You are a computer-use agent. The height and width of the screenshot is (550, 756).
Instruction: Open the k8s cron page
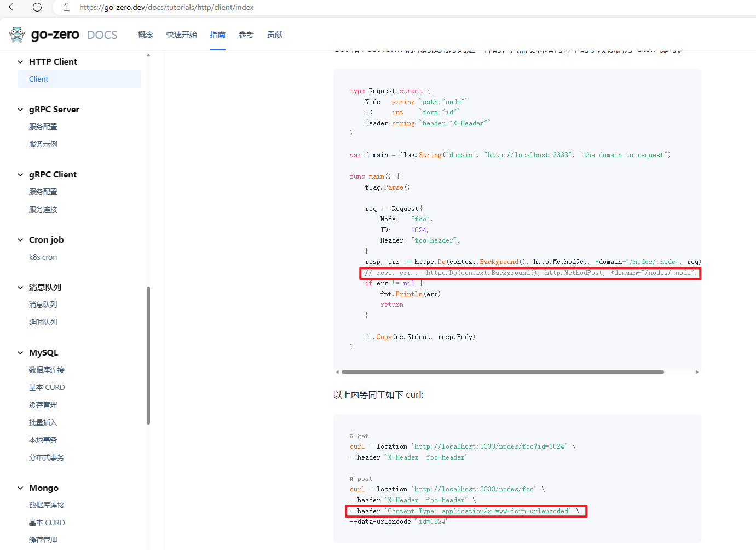[x=43, y=257]
